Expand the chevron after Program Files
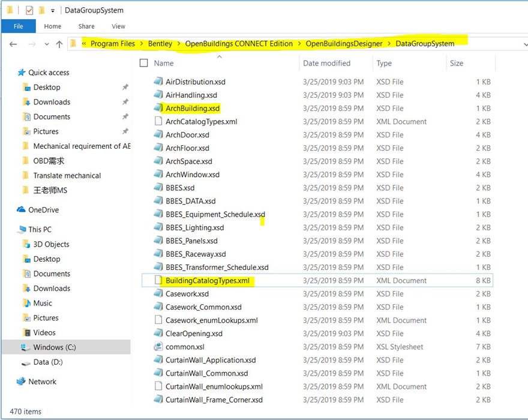 click(x=142, y=43)
